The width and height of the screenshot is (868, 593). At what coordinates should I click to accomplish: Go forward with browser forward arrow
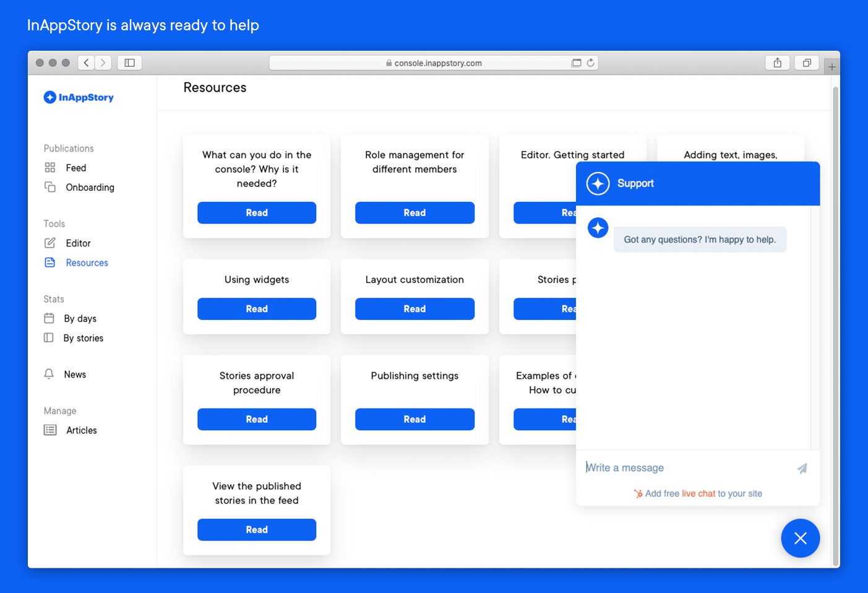click(x=103, y=63)
